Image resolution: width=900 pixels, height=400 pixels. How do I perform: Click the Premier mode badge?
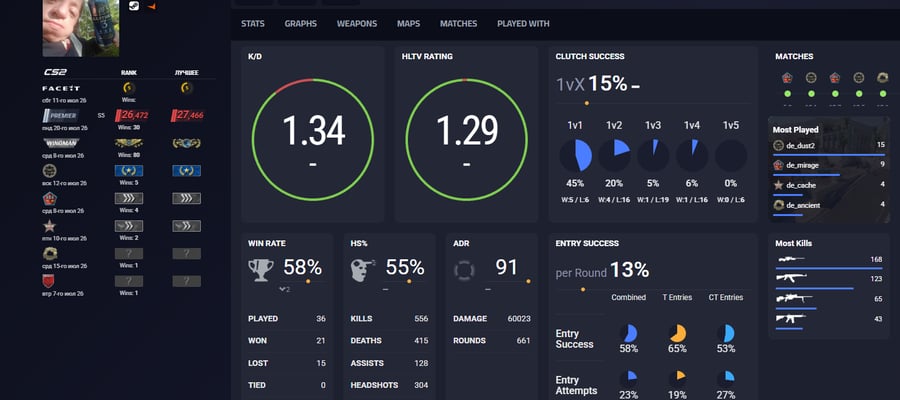pos(60,116)
